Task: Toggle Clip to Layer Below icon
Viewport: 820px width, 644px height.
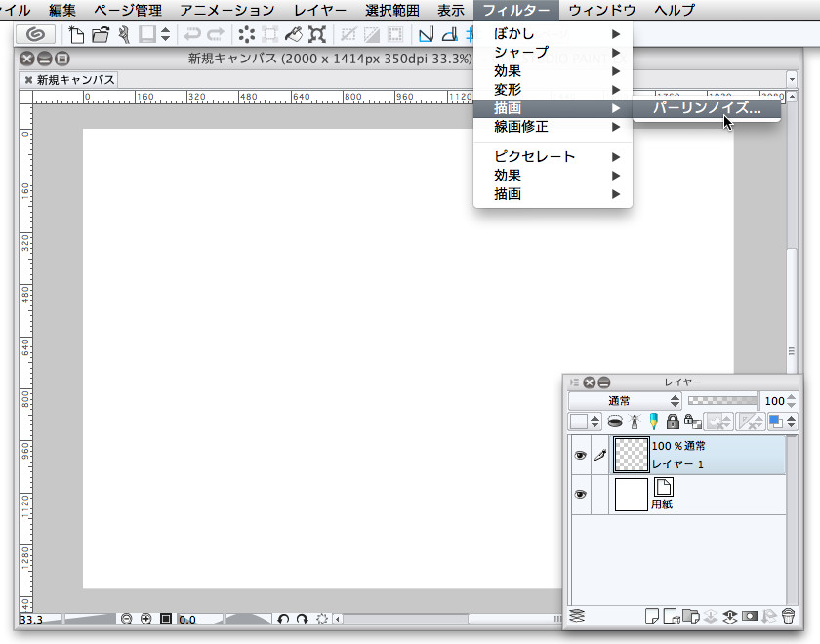Action: coord(615,422)
